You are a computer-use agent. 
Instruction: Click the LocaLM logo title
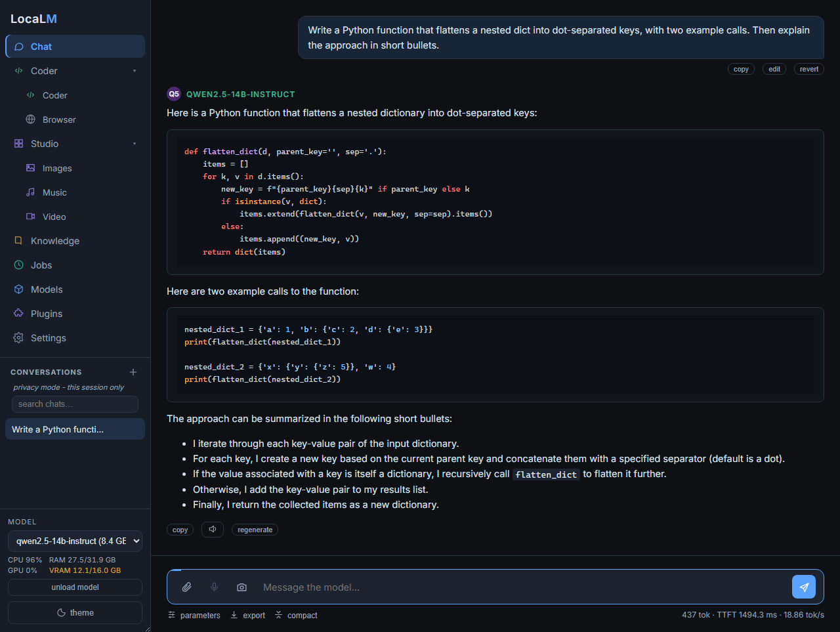[33, 19]
